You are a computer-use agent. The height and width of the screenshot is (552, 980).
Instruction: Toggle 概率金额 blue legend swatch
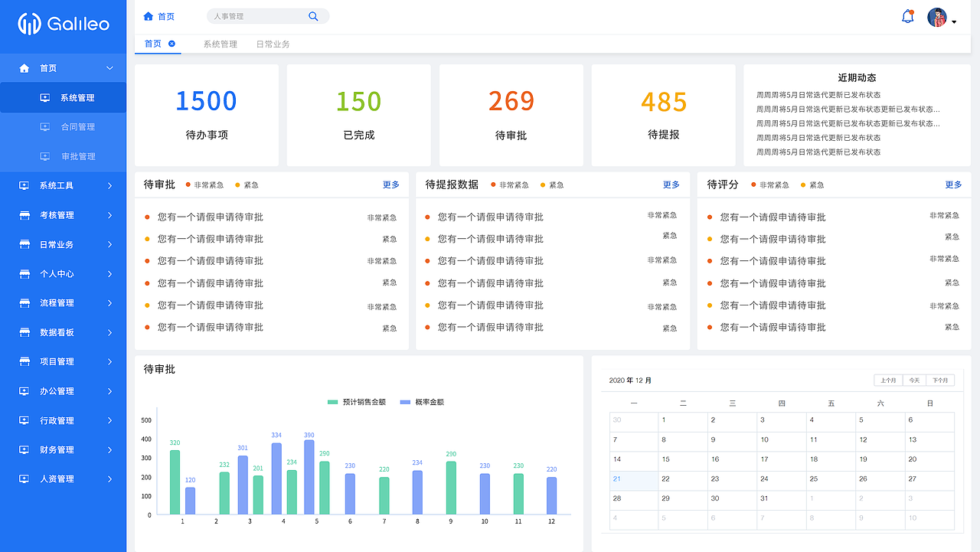(406, 402)
